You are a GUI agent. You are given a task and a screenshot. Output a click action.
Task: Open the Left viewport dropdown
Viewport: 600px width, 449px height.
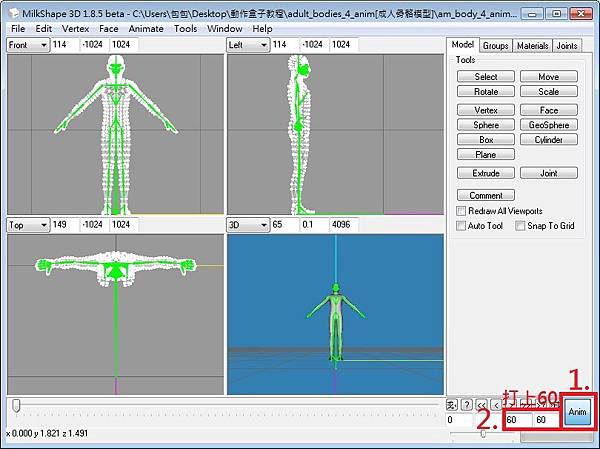248,45
